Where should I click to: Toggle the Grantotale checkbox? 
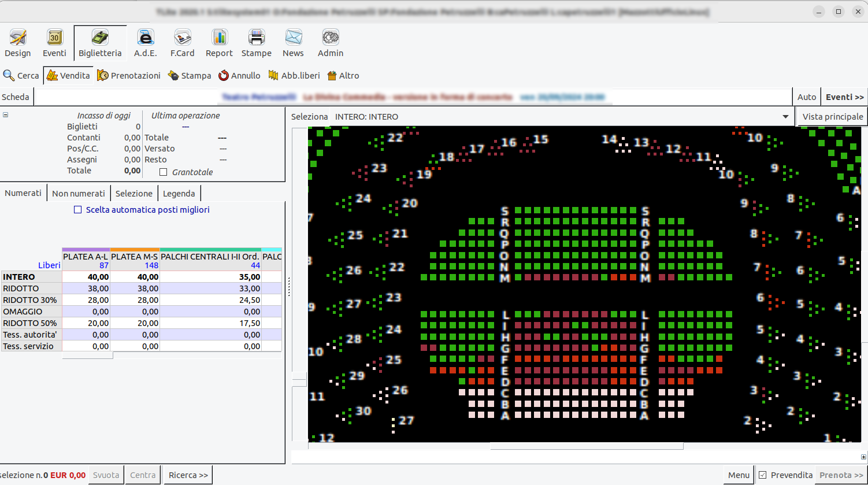[163, 172]
